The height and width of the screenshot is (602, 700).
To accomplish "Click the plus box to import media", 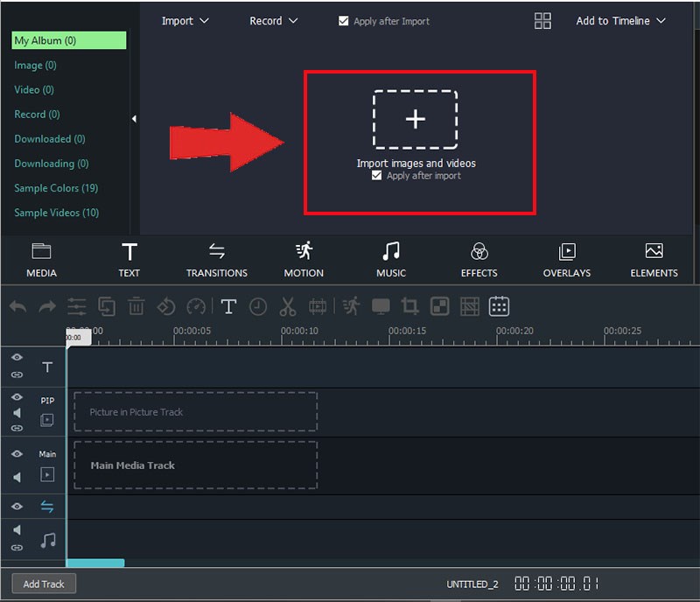I will [416, 119].
